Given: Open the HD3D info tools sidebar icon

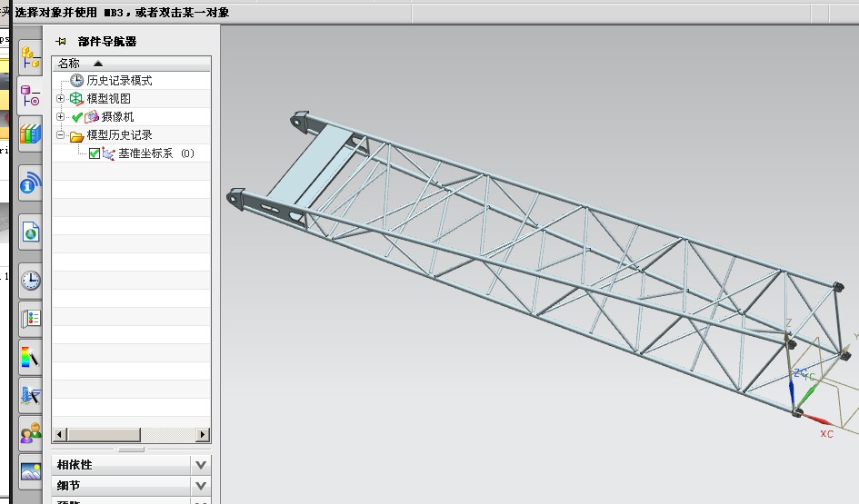Looking at the screenshot, I should pos(30,183).
